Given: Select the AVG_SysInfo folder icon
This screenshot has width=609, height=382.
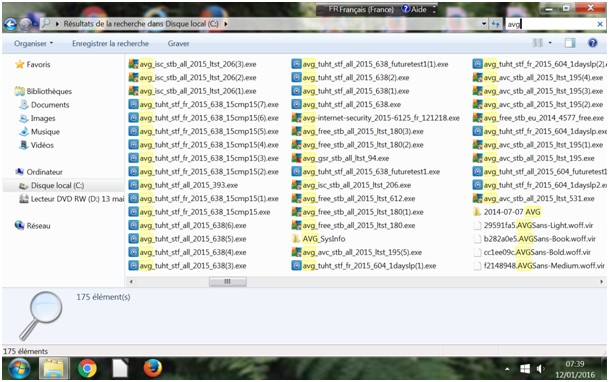Looking at the screenshot, I should coord(296,239).
